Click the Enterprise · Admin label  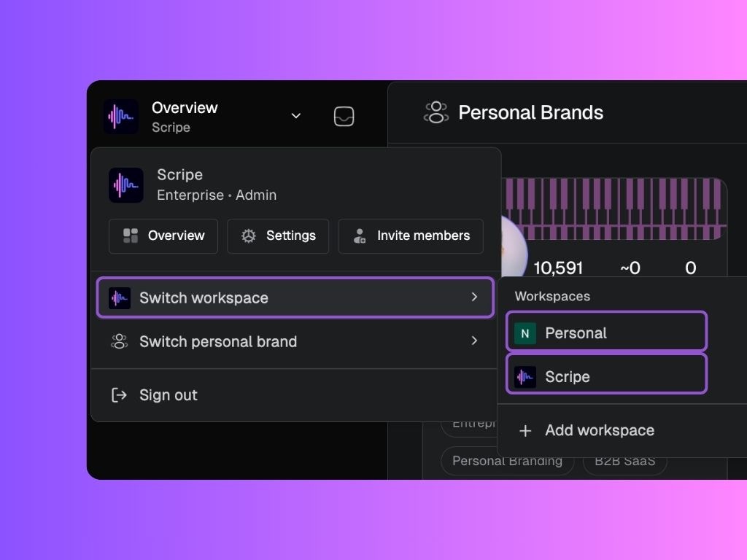[x=217, y=195]
